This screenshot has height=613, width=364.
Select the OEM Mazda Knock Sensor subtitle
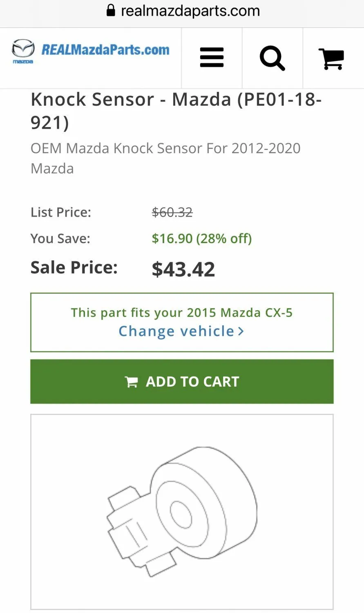(x=165, y=158)
